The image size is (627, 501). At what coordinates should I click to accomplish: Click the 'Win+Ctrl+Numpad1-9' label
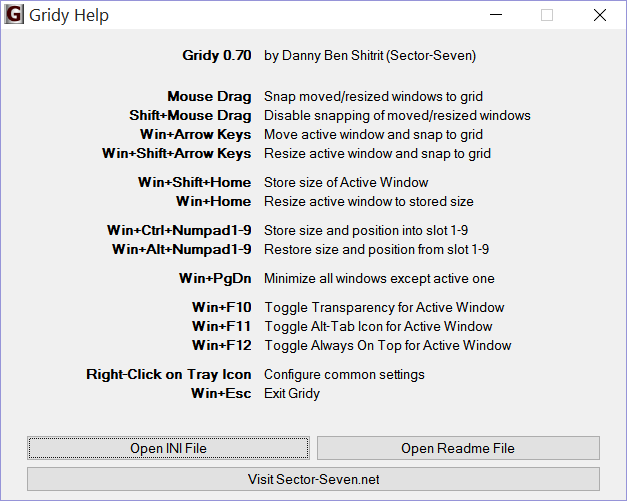tap(179, 230)
